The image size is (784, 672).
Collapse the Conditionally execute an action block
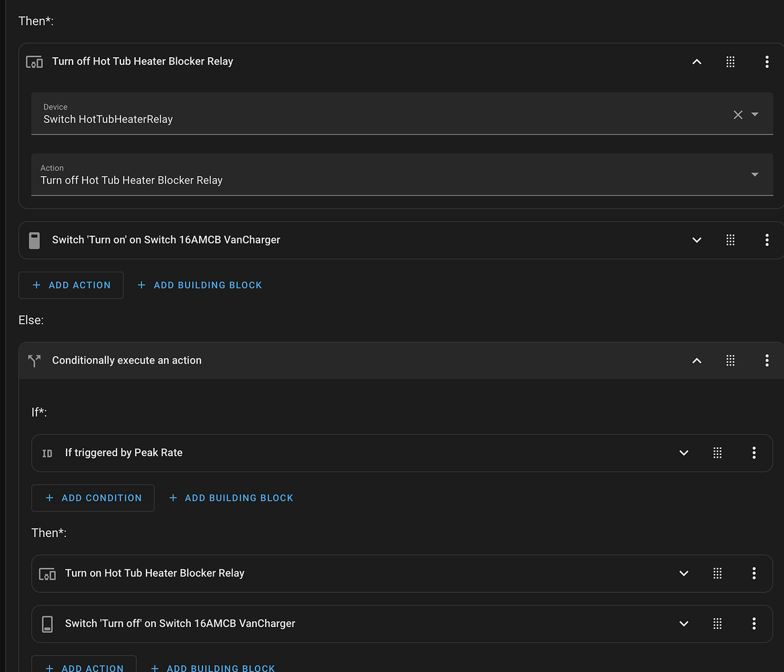point(697,360)
